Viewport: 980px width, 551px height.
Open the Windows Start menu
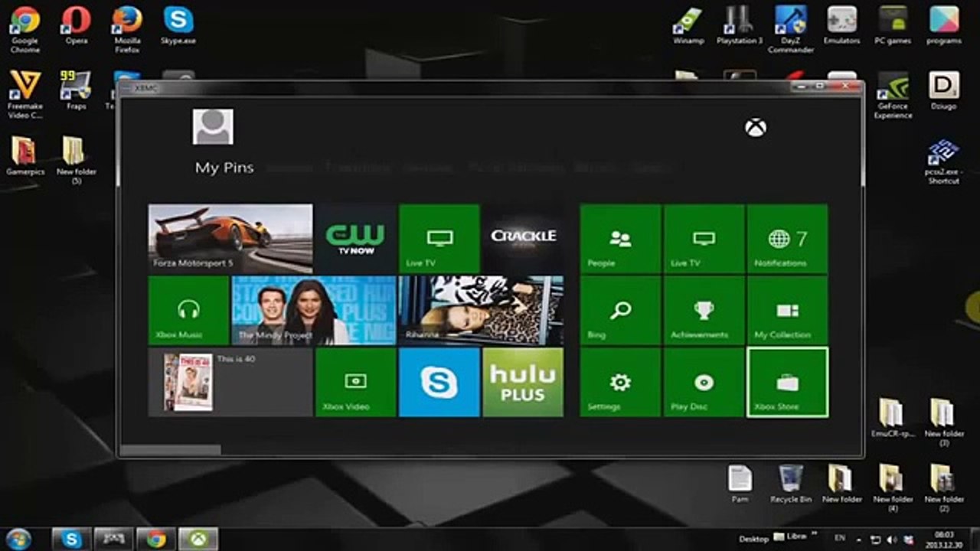point(19,539)
